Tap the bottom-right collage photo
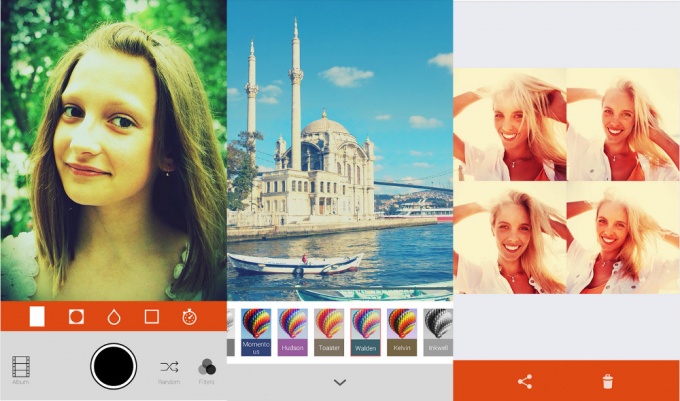Screen dimensions: 680x401 coord(623,238)
